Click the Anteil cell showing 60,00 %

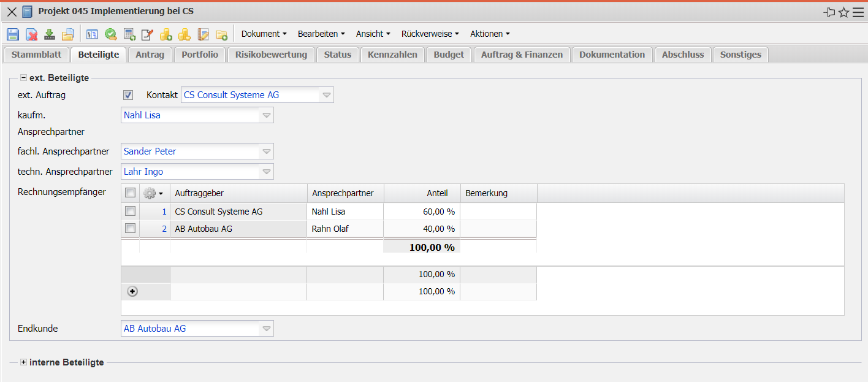coord(422,212)
